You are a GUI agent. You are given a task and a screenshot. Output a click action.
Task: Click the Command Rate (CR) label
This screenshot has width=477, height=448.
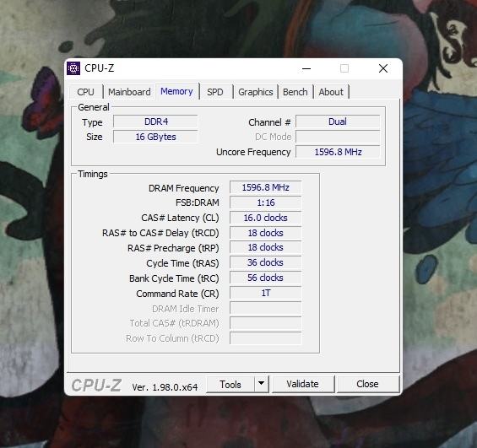click(x=177, y=294)
